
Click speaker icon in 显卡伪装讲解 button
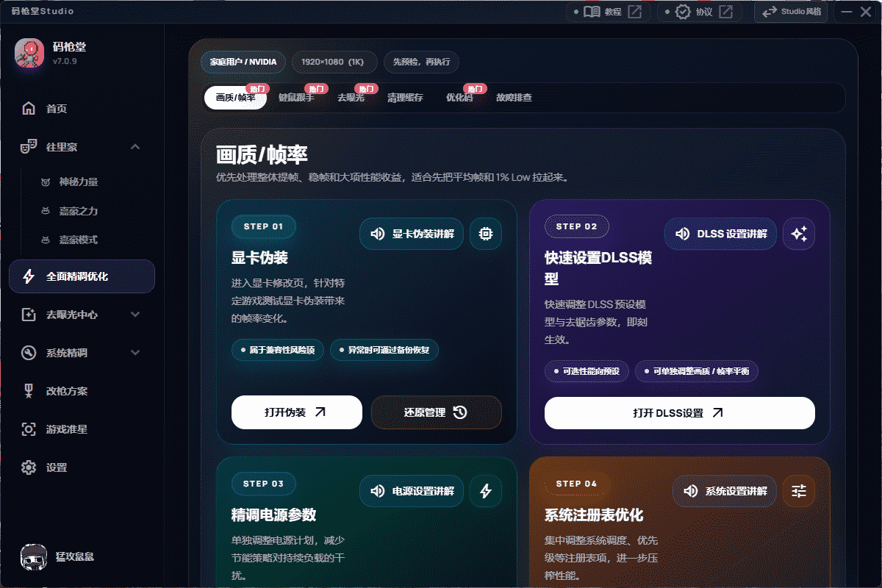[x=378, y=234]
